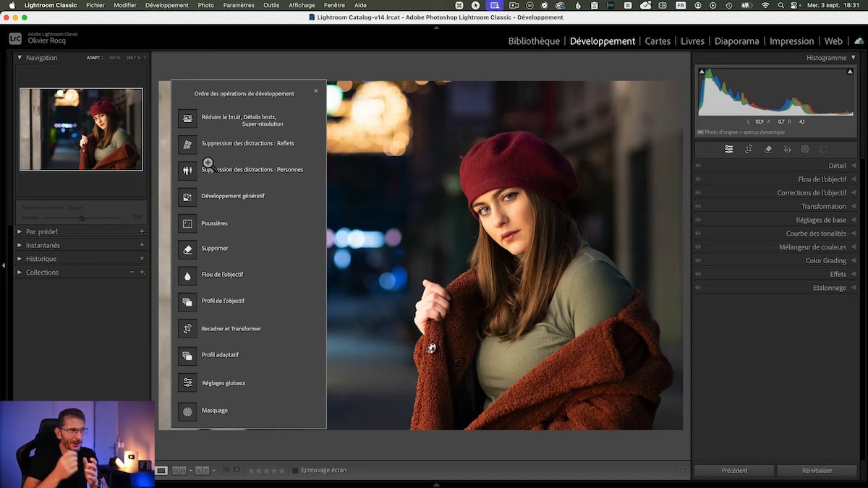Expand the Color Grading panel
The image size is (868, 488).
[854, 261]
